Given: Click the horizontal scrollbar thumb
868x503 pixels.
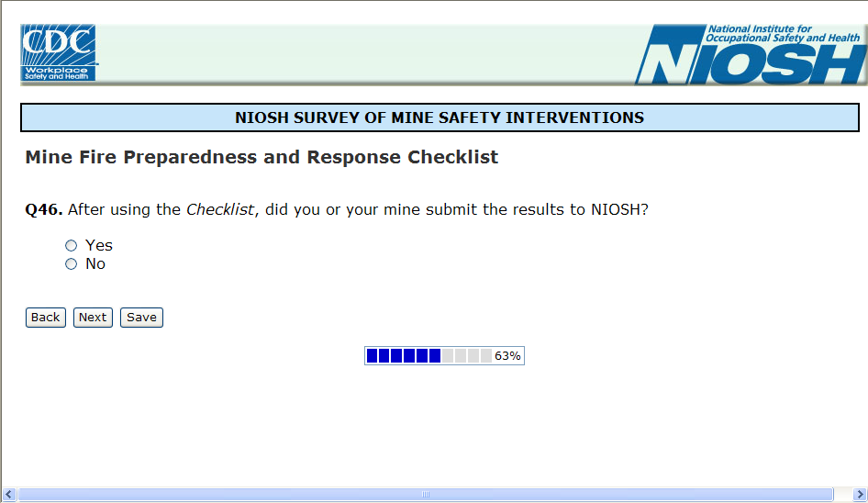Looking at the screenshot, I should tap(426, 495).
